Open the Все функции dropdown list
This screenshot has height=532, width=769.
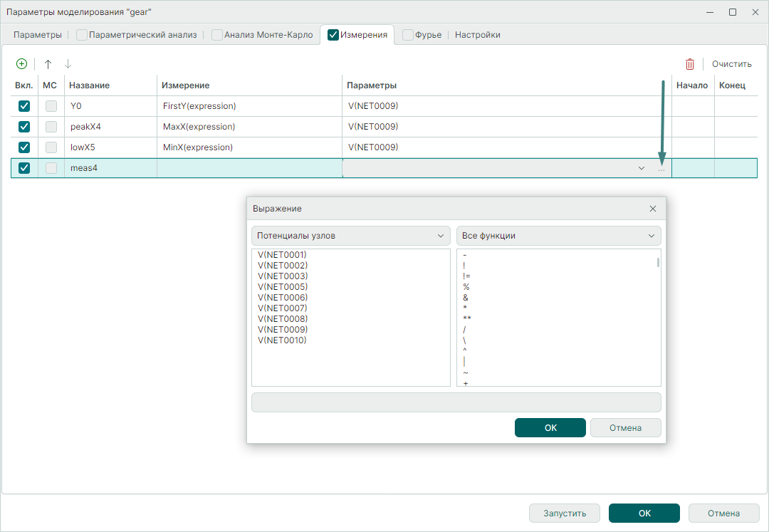pyautogui.click(x=558, y=236)
